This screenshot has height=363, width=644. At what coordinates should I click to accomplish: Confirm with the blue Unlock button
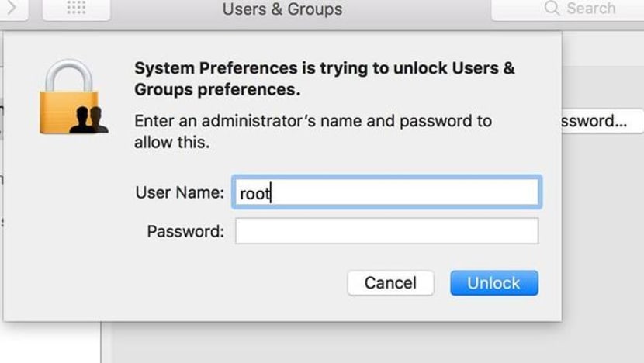coord(494,283)
